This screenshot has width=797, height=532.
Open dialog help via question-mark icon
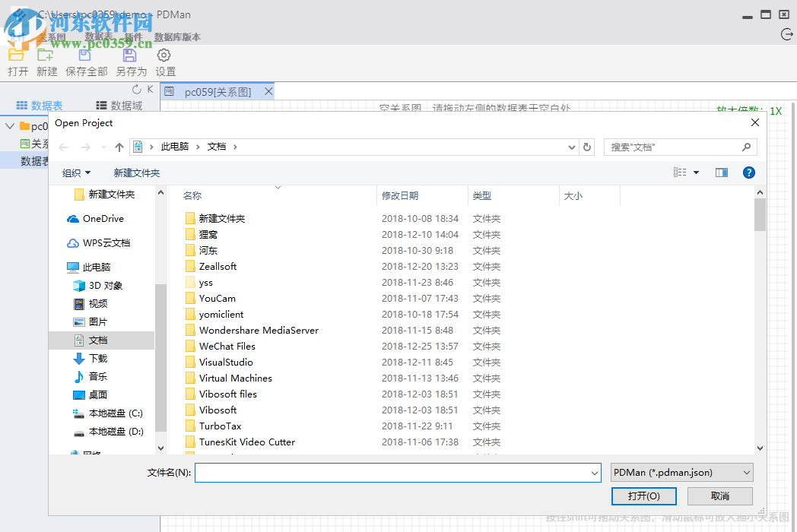coord(749,173)
